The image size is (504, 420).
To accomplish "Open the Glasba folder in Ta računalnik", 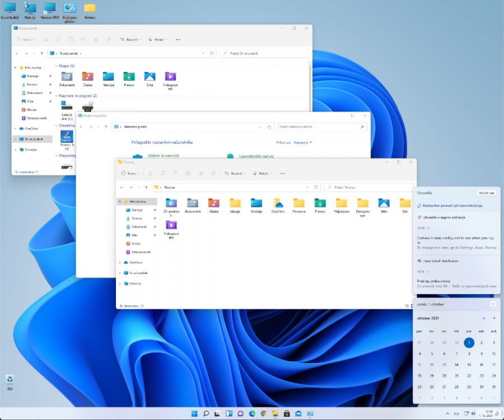I will coord(87,77).
